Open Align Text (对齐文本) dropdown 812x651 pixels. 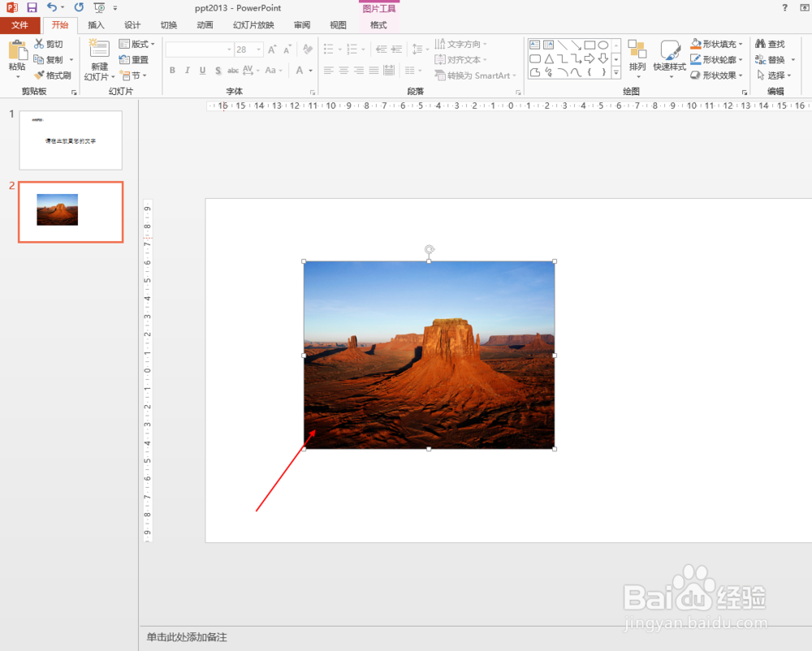[x=461, y=59]
